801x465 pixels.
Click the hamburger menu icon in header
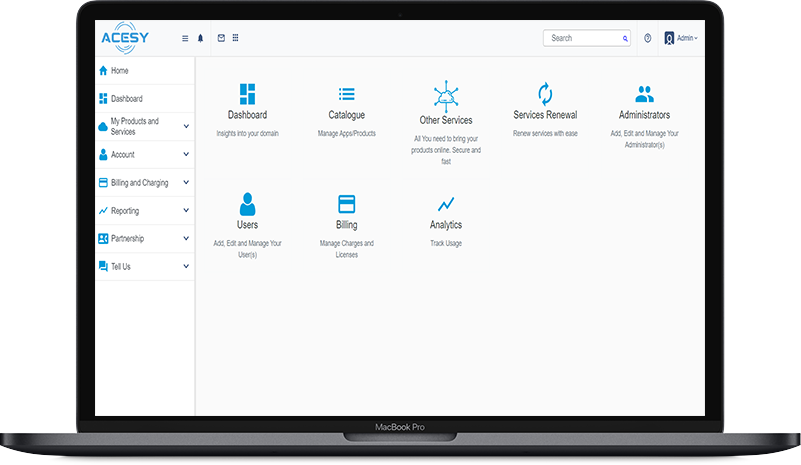coord(185,38)
